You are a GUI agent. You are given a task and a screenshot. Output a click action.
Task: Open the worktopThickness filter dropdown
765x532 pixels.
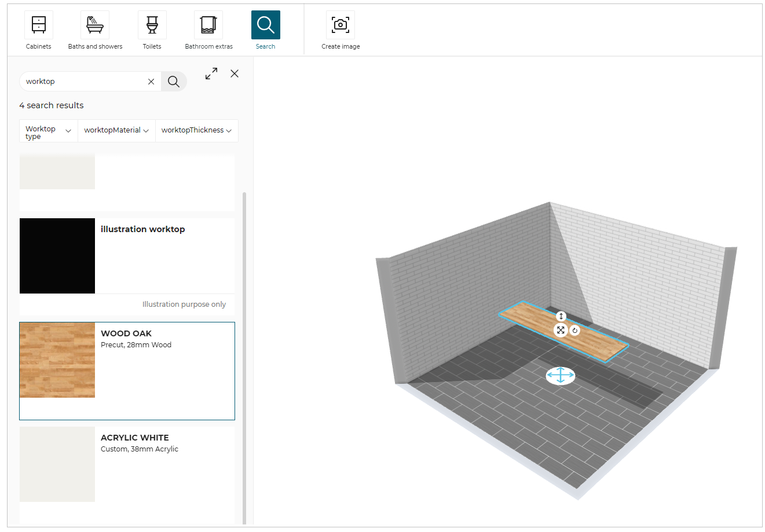click(196, 131)
